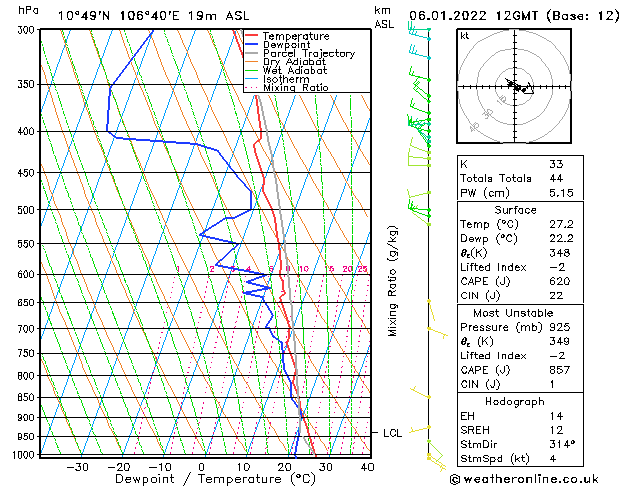Click the red Temperature line sample in legend
The image size is (629, 486).
pyautogui.click(x=251, y=36)
